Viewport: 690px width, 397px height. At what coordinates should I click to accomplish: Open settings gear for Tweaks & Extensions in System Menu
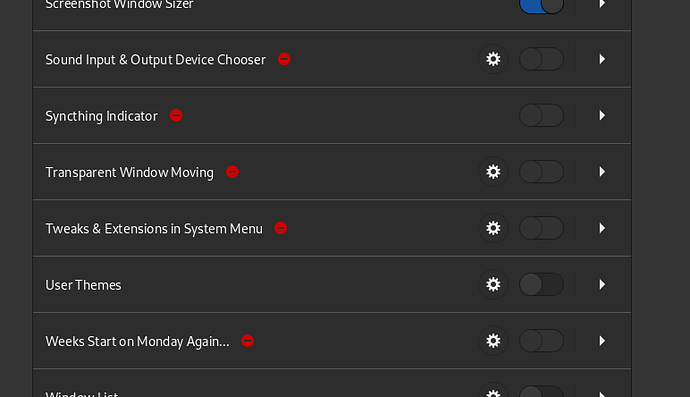coord(493,228)
